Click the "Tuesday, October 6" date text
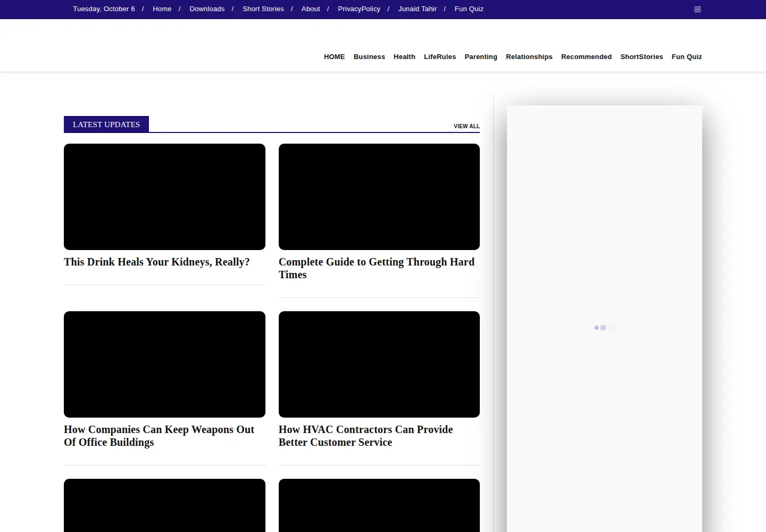766x532 pixels. click(104, 9)
